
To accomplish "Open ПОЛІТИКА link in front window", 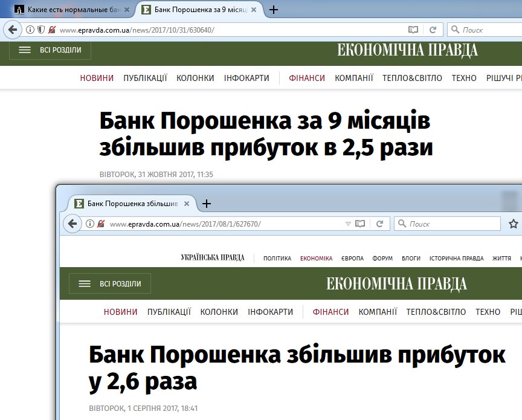I will pos(277,258).
